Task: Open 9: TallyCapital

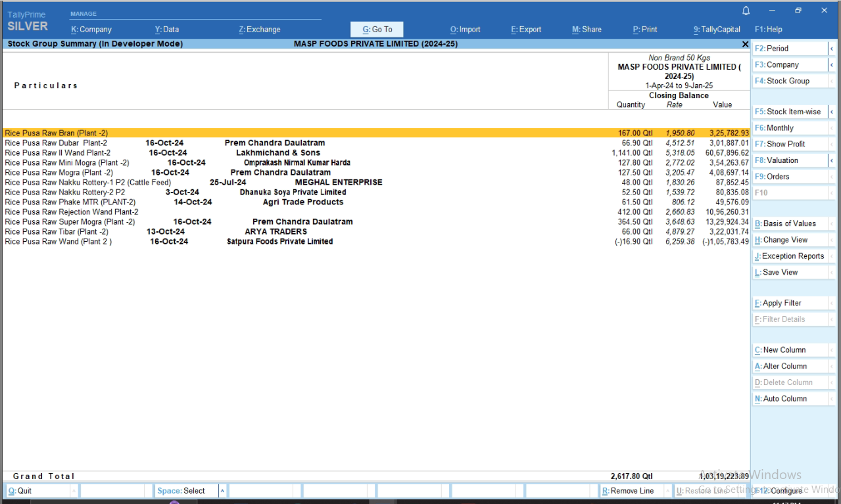Action: [x=717, y=30]
